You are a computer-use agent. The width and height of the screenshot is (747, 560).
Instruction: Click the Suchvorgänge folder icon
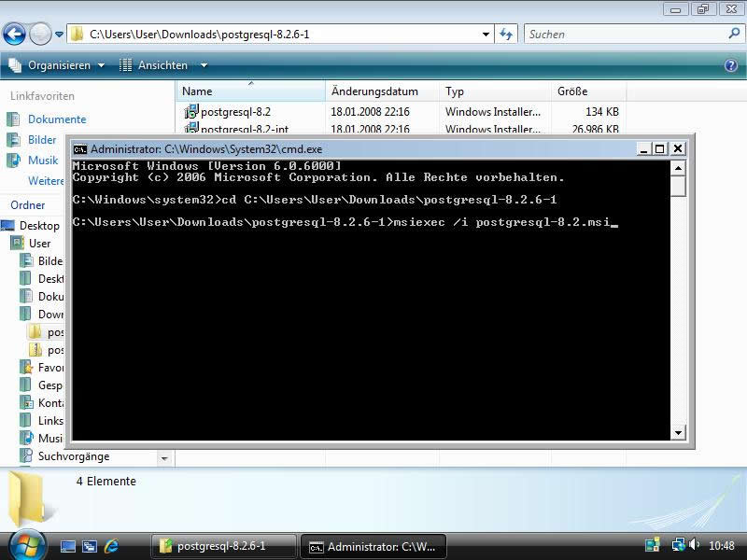pyautogui.click(x=26, y=455)
